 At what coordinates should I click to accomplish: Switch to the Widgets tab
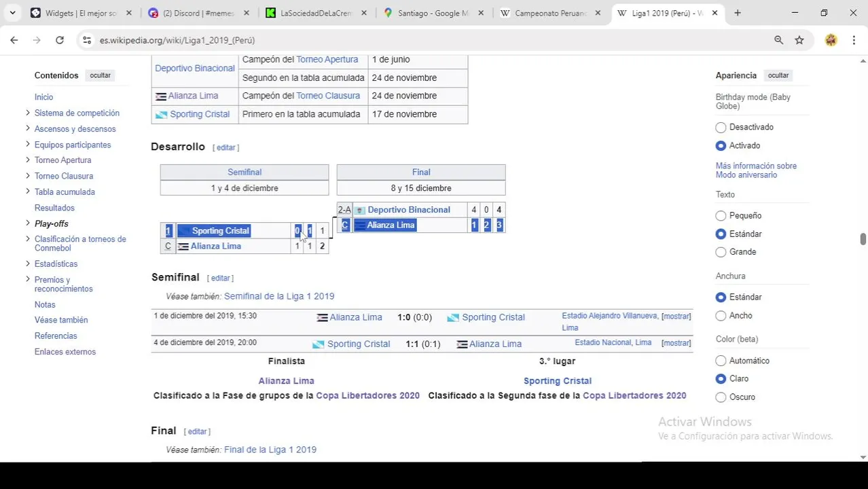click(82, 13)
